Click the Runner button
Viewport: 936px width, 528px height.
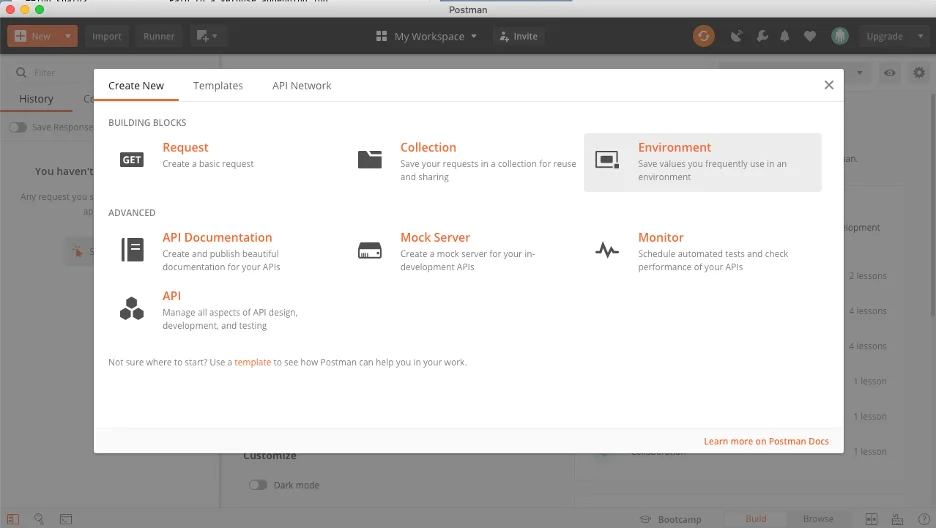coord(159,36)
